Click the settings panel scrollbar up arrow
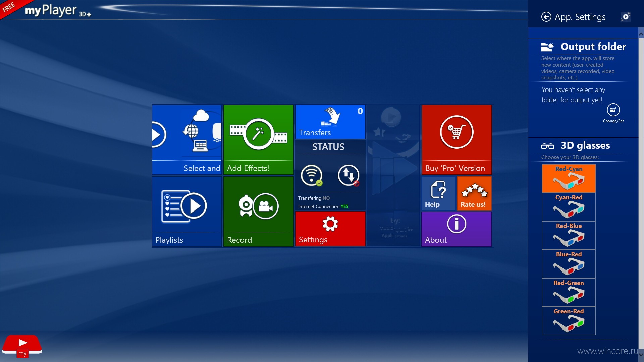Viewport: 644px width, 362px height. click(641, 34)
